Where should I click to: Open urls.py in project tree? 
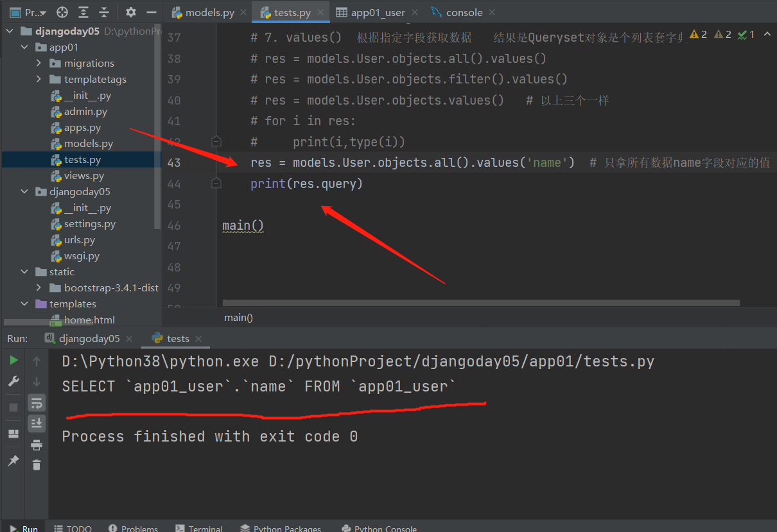(x=80, y=239)
